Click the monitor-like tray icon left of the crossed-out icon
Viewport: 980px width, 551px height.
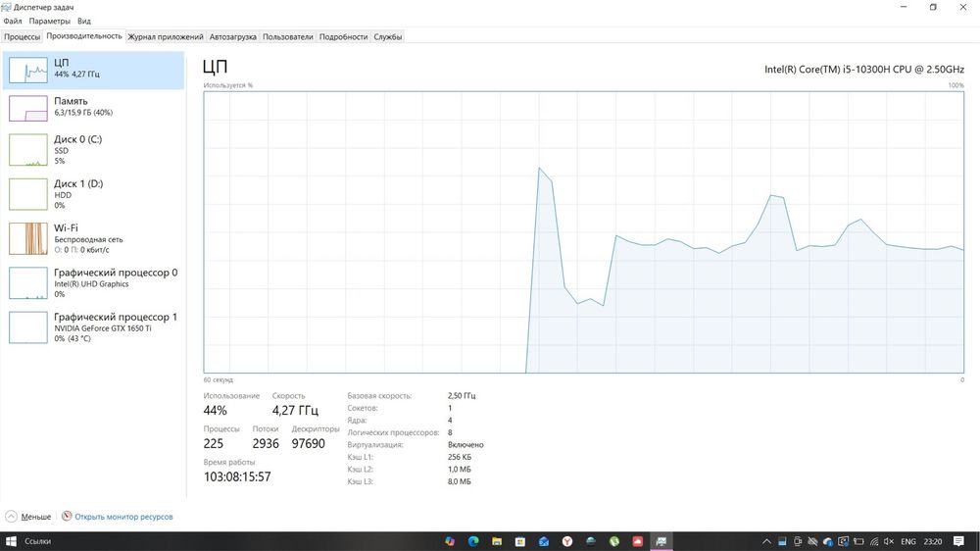tap(798, 541)
